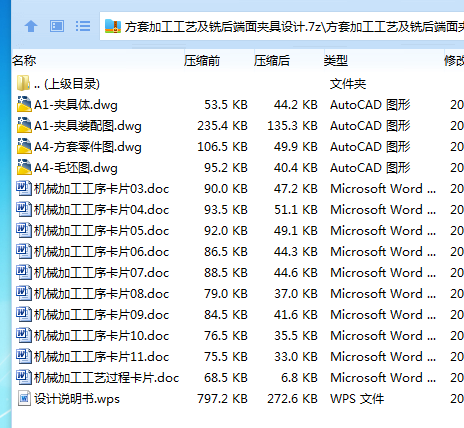464x428 pixels.
Task: Select file 机械加工工序卡片06.doc
Action: tap(102, 252)
